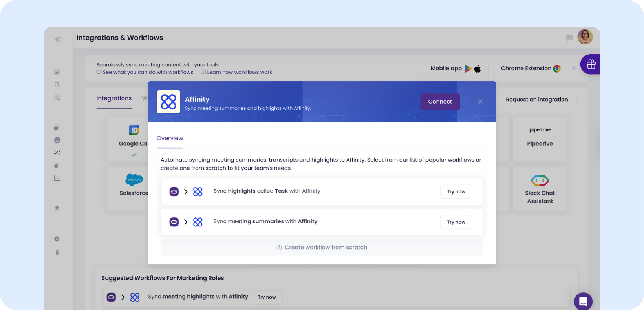Open the chat support bubble icon

pyautogui.click(x=583, y=301)
